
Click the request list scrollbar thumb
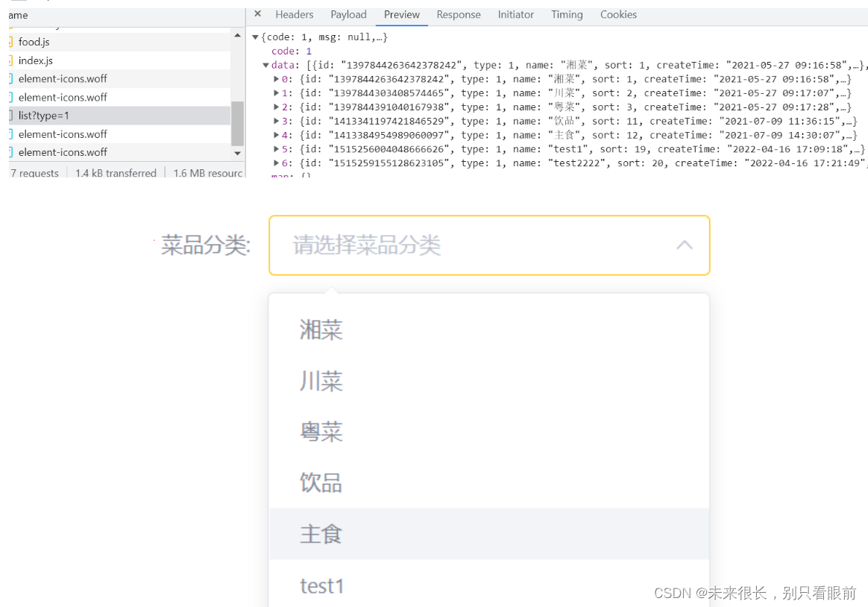(x=237, y=123)
